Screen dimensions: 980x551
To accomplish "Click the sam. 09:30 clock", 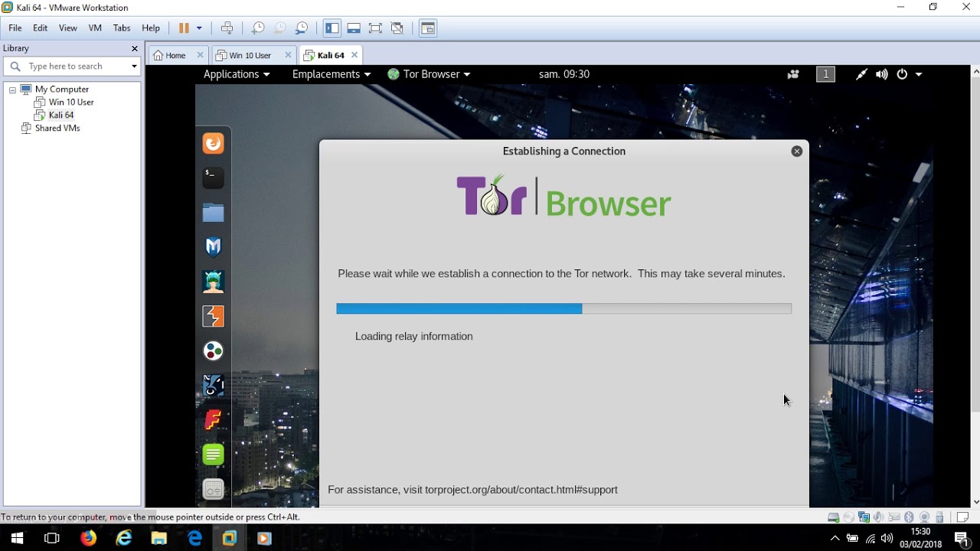I will pyautogui.click(x=564, y=74).
